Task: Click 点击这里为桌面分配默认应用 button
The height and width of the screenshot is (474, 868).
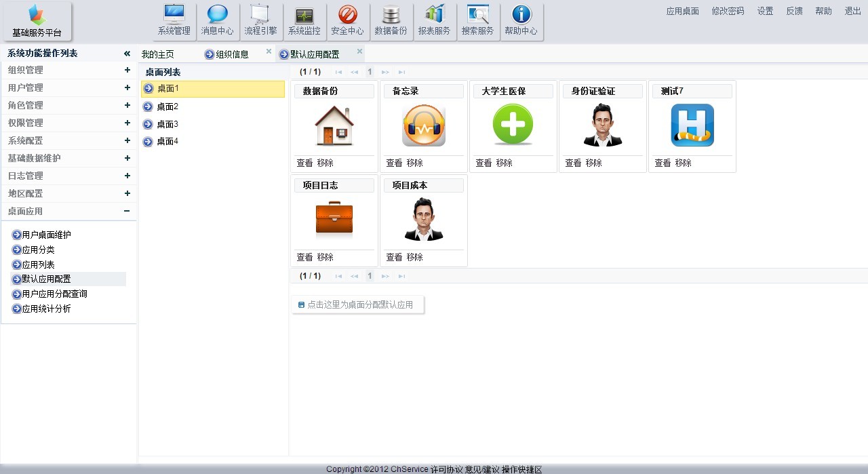Action: coord(357,305)
